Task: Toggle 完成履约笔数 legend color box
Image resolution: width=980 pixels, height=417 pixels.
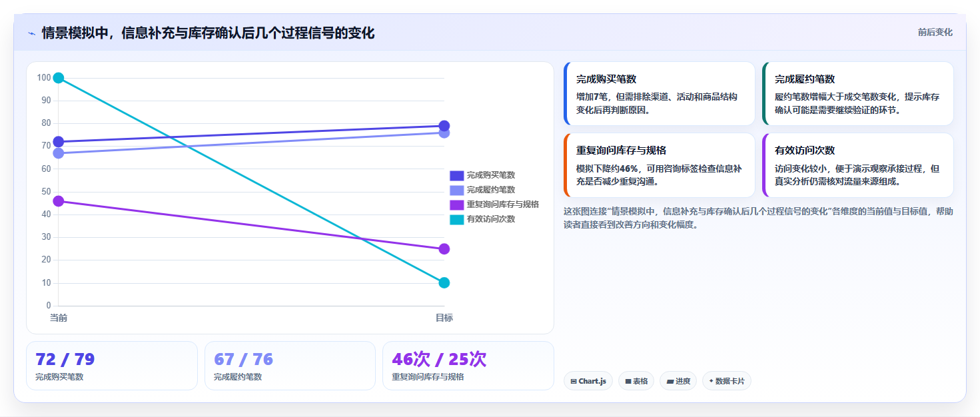Action: [x=456, y=190]
